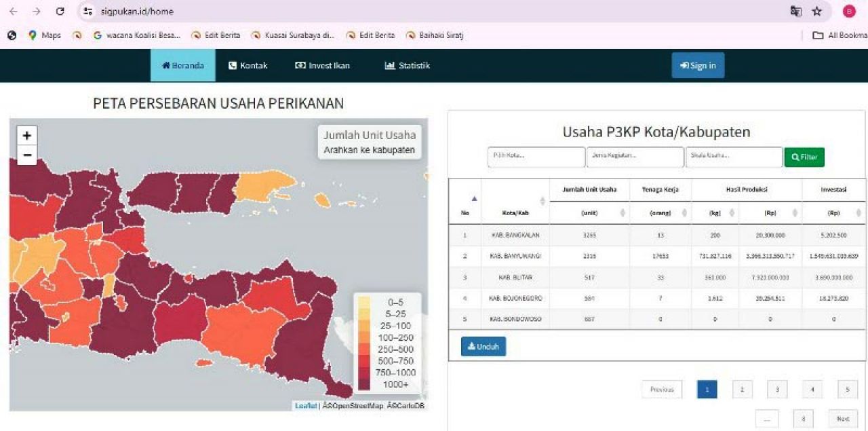Open the Invest Ikan navigation tab
The width and height of the screenshot is (868, 431).
[322, 66]
